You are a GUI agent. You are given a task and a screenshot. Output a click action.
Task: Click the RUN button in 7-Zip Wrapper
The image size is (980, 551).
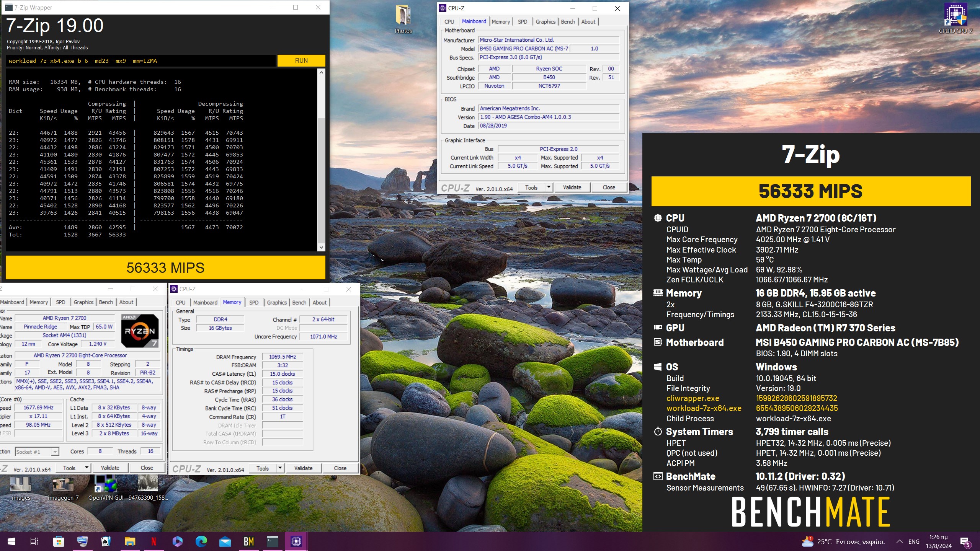coord(301,60)
